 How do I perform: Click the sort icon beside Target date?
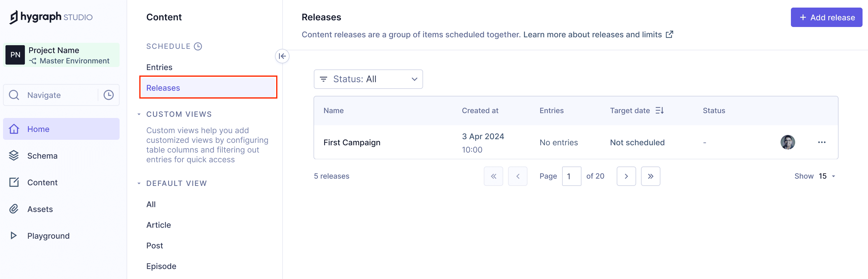(x=659, y=110)
